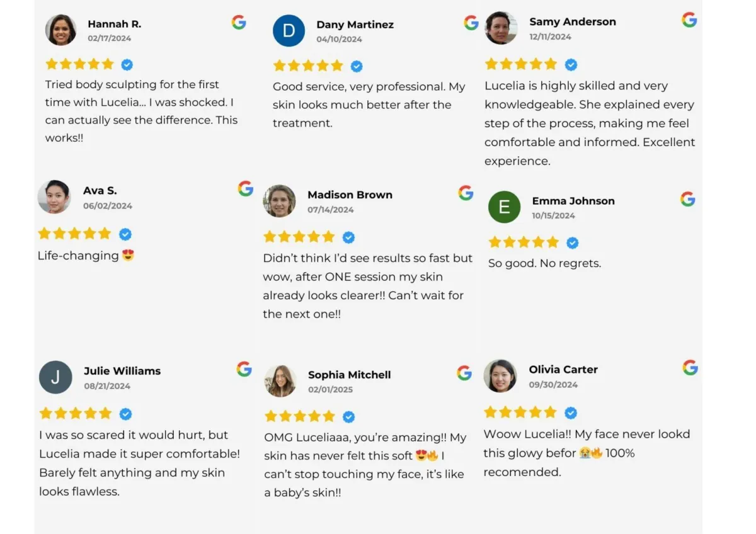Open Google logo beside Samy Anderson
The width and height of the screenshot is (756, 534).
(689, 20)
